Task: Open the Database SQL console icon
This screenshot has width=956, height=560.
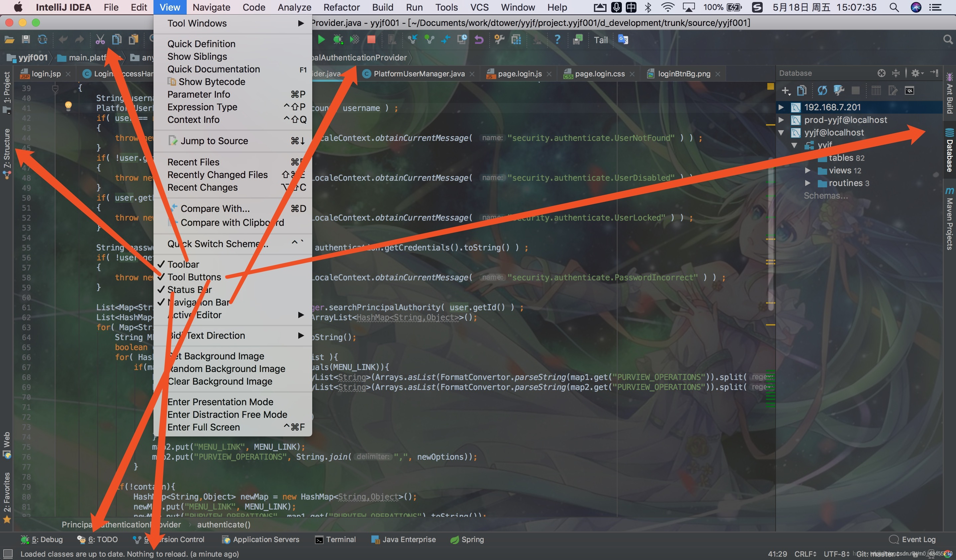Action: (x=909, y=91)
